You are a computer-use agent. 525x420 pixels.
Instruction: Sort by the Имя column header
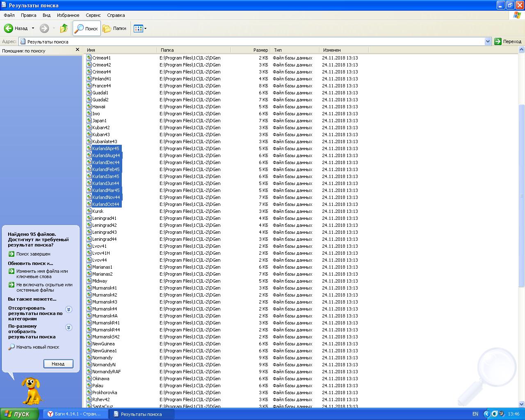[x=121, y=50]
